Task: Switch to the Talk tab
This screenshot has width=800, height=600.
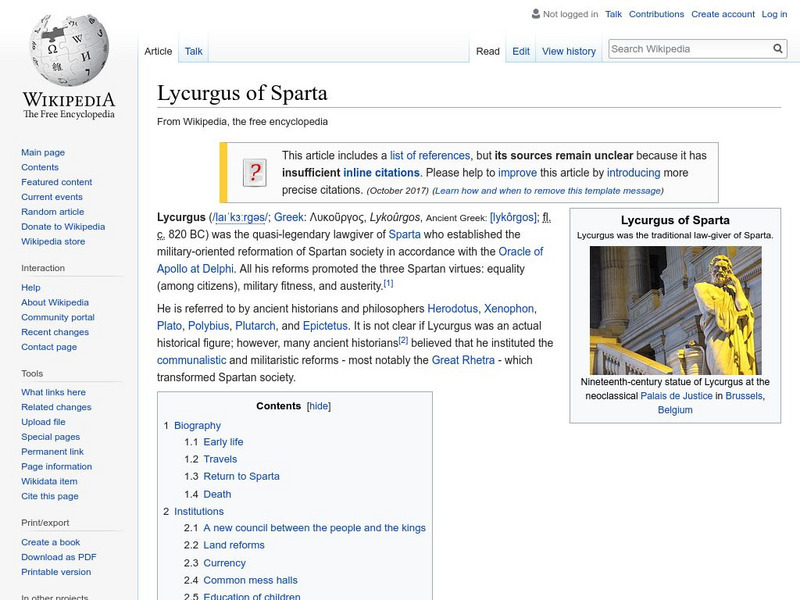Action: (x=194, y=51)
